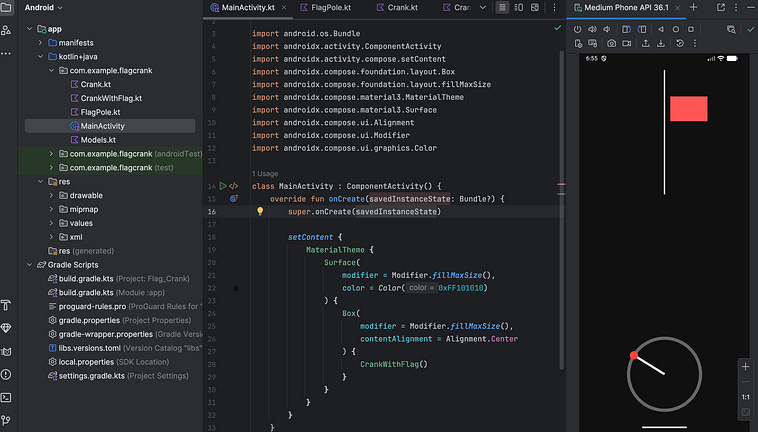The image size is (758, 432).
Task: Collapse the res folder
Action: 41,181
